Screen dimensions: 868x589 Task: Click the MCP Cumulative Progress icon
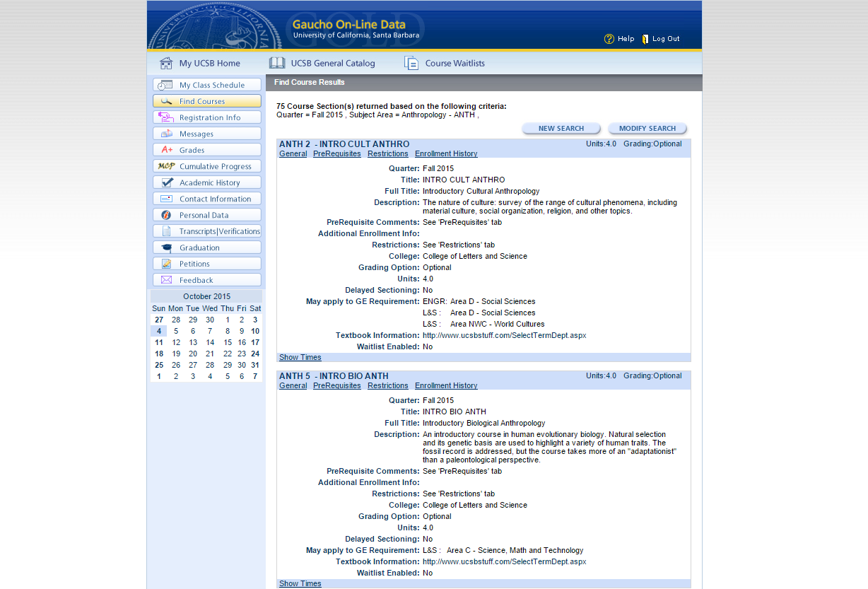point(166,166)
